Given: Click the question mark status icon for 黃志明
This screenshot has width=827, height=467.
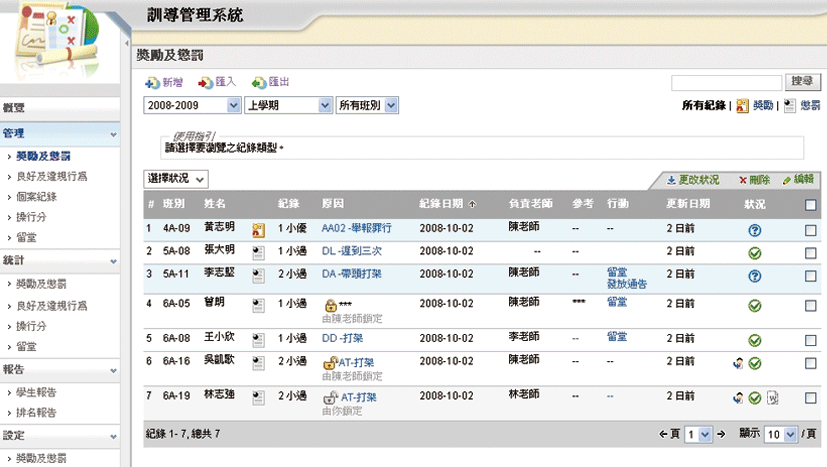Looking at the screenshot, I should click(x=754, y=230).
